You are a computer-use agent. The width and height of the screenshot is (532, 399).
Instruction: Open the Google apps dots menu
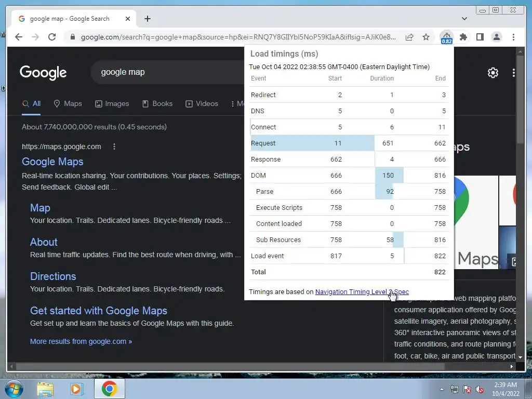[x=513, y=73]
